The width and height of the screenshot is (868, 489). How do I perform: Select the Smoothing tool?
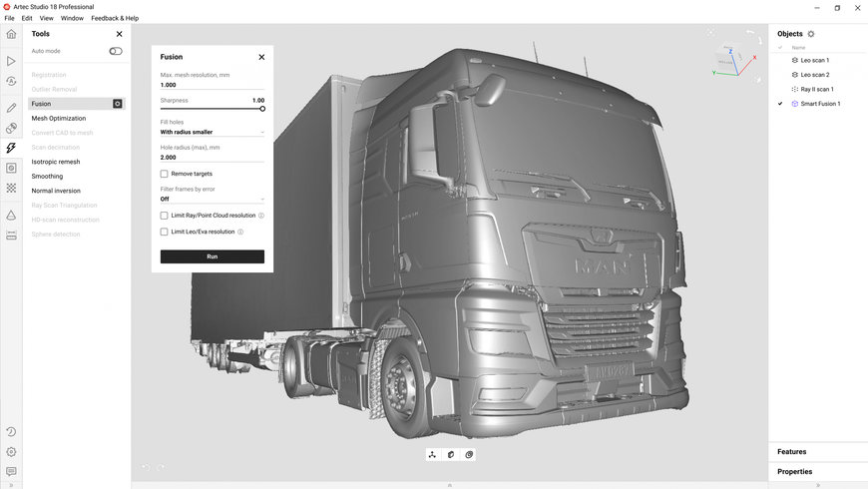pos(47,176)
